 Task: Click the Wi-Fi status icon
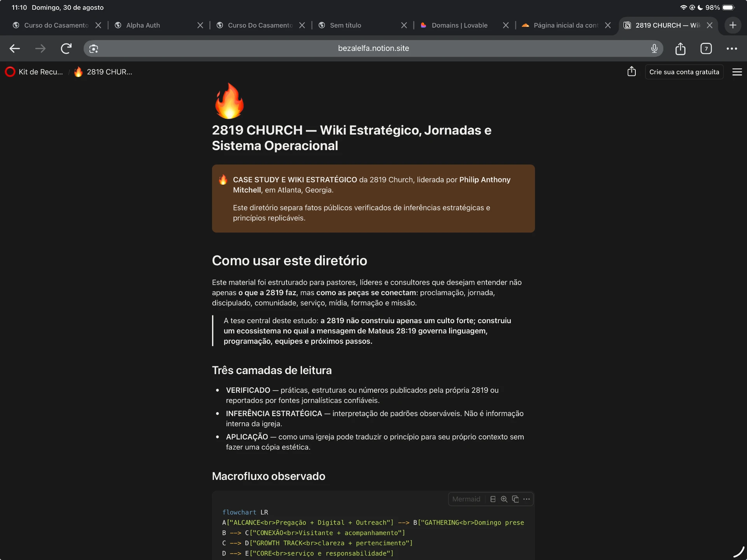(x=683, y=7)
